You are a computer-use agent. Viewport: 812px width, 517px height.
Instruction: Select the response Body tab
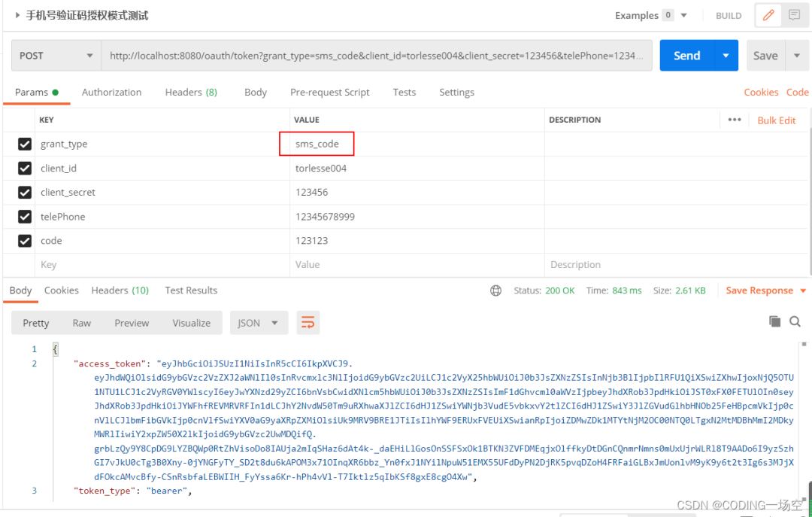21,290
